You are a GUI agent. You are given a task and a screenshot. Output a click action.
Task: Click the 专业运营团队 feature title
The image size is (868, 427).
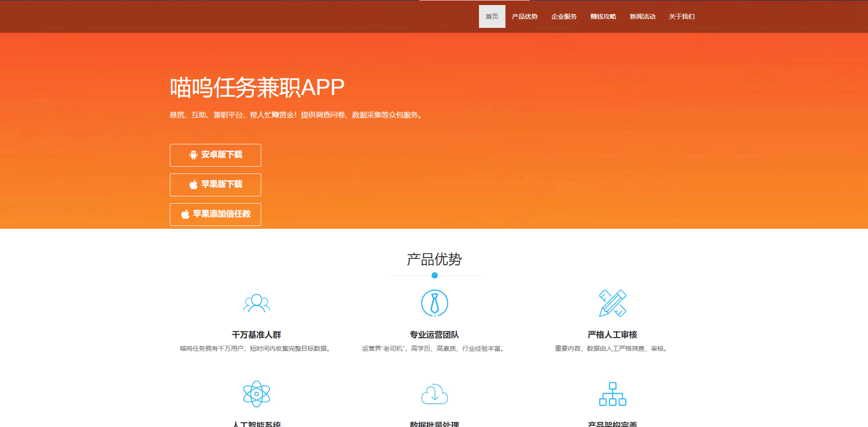click(x=434, y=335)
